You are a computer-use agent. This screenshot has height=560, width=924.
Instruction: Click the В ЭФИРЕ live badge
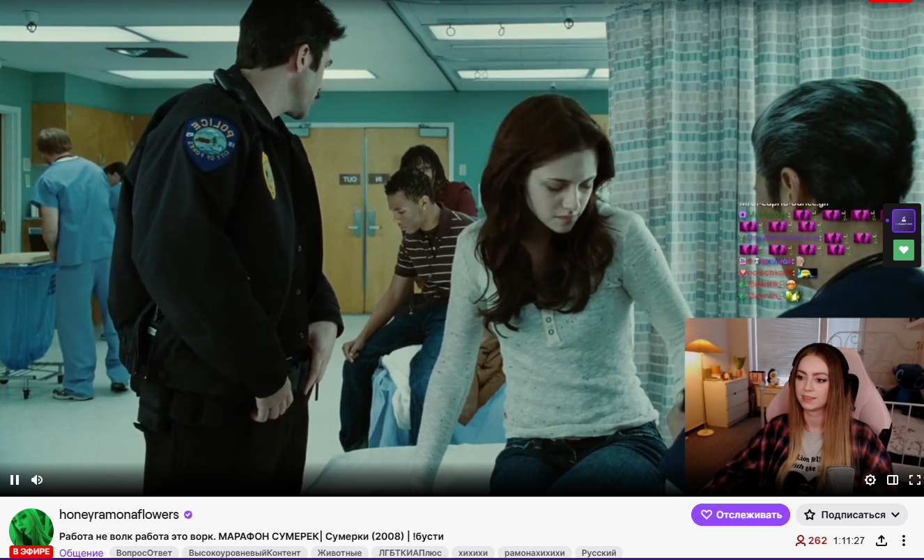[31, 552]
